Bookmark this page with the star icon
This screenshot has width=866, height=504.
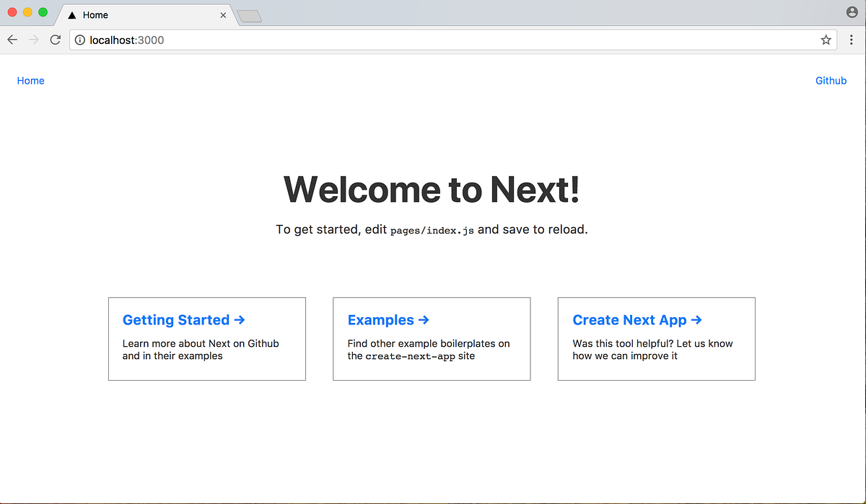[826, 40]
